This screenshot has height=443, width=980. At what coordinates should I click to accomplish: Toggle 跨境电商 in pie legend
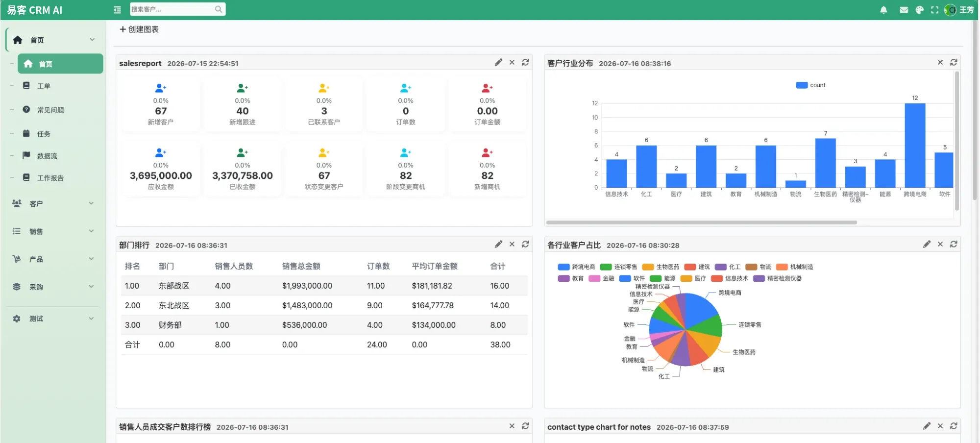pyautogui.click(x=576, y=267)
